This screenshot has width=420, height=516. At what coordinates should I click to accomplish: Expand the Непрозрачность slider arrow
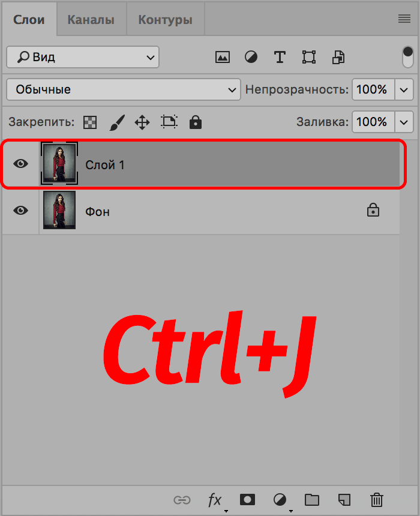point(404,89)
